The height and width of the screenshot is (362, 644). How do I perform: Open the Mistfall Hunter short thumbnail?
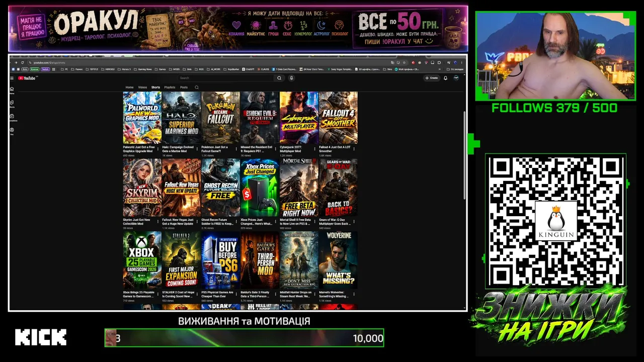tap(299, 260)
